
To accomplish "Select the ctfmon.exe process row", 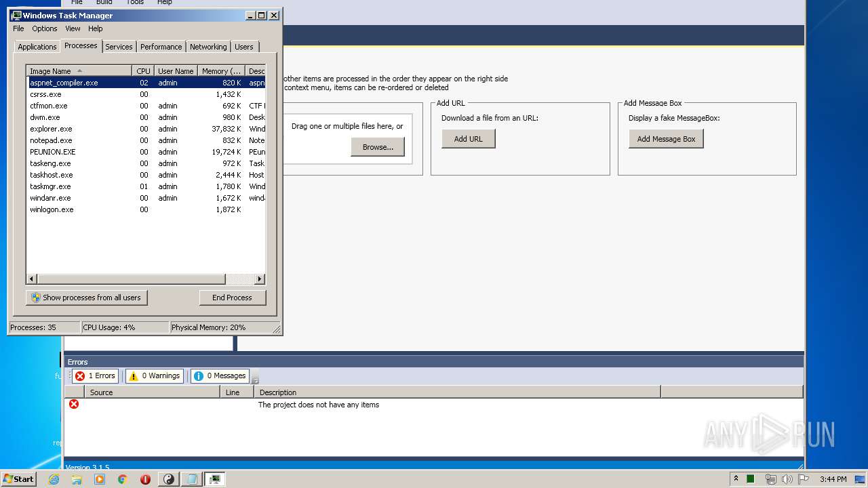I will tap(146, 106).
